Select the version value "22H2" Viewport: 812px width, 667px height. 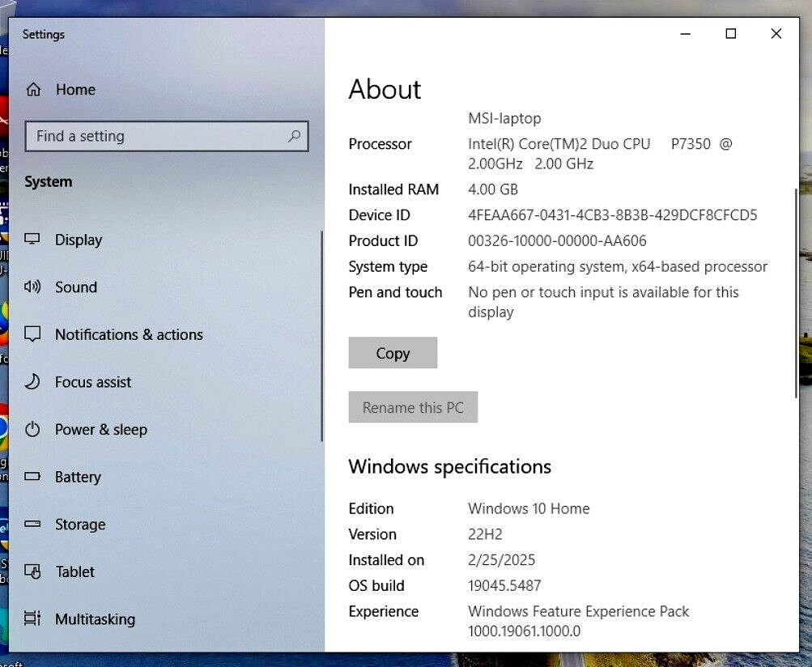[x=485, y=534]
